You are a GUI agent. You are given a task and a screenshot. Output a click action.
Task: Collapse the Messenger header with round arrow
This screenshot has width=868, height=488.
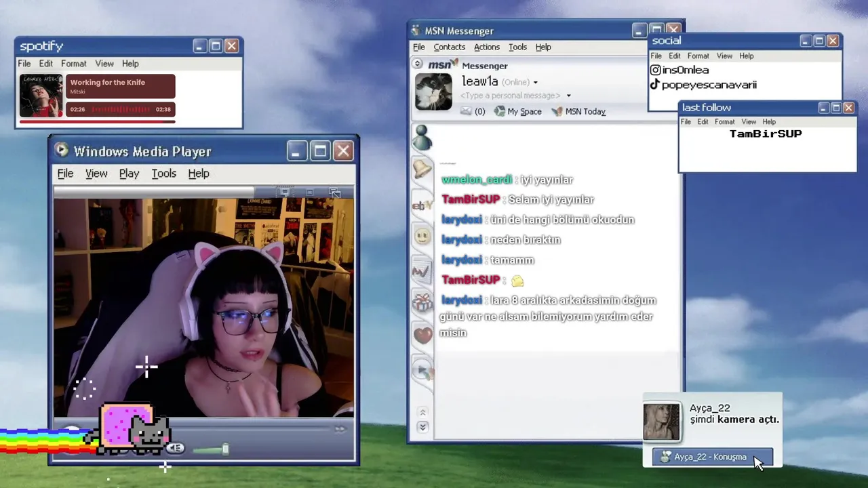418,64
